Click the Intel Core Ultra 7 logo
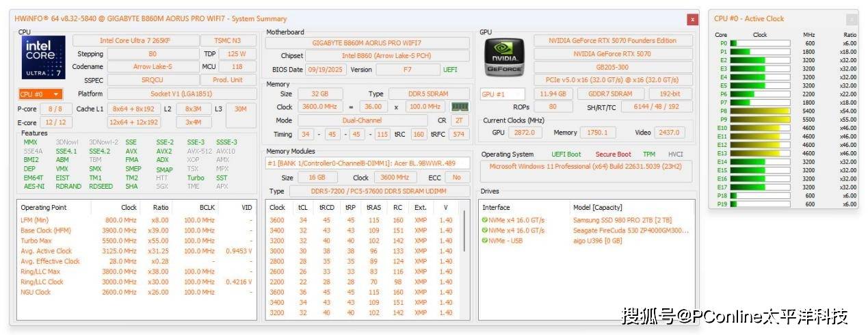The height and width of the screenshot is (335, 868). (44, 57)
